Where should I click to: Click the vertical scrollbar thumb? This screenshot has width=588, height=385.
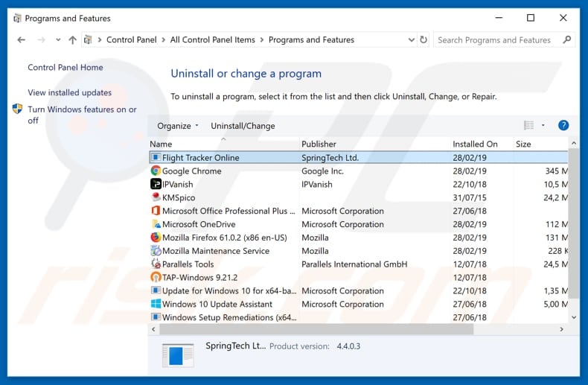pos(573,223)
